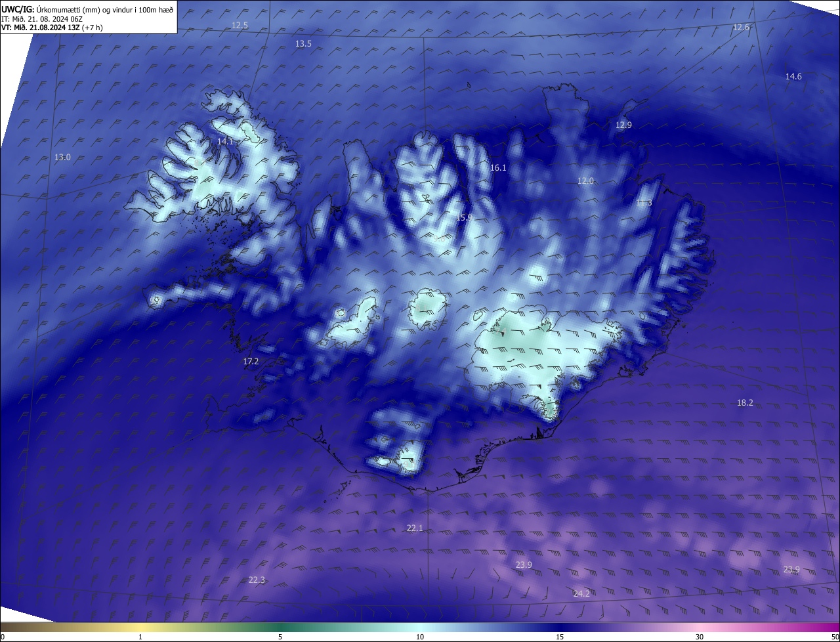Click the 15.9 value label

(x=464, y=217)
